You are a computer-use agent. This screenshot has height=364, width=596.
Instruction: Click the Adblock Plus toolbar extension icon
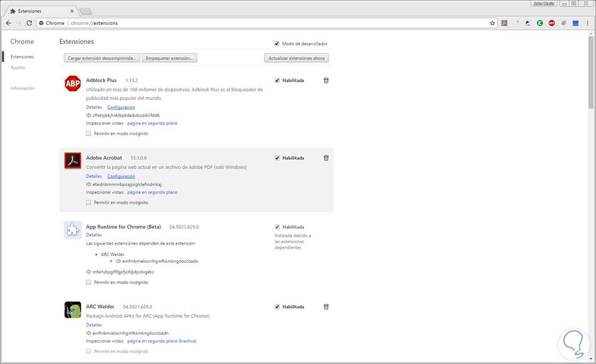[552, 23]
